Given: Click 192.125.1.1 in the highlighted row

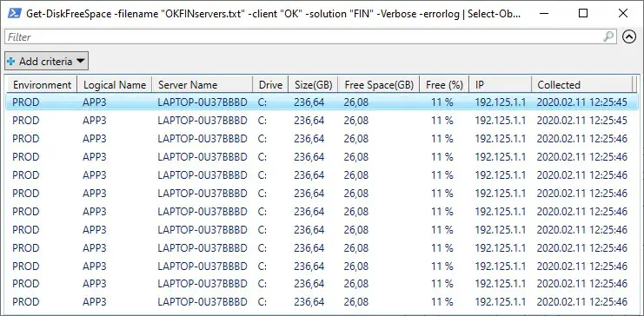Looking at the screenshot, I should click(x=501, y=102).
